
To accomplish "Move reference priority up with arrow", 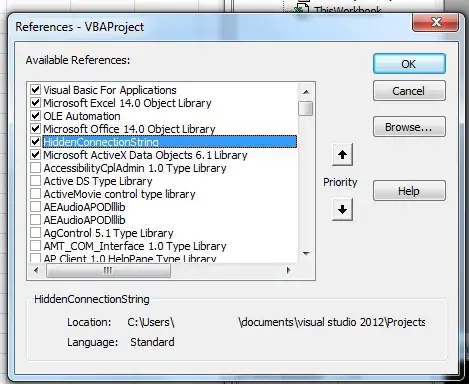I will pyautogui.click(x=342, y=155).
